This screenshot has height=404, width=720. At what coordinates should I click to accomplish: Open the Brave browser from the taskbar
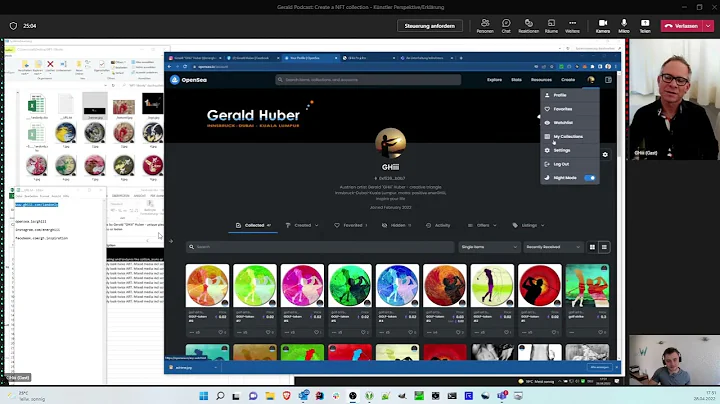[287, 396]
